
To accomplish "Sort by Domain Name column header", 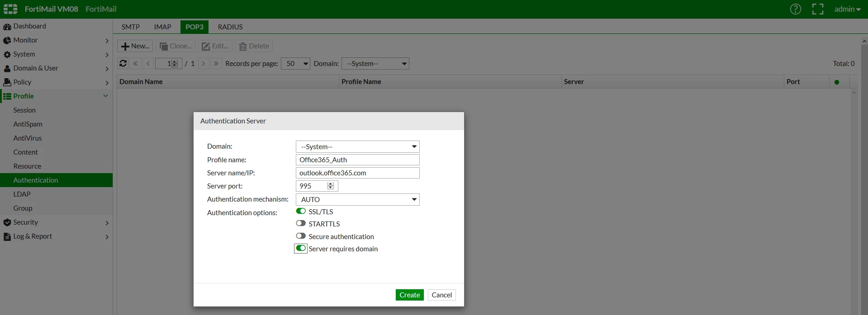I will tap(228, 82).
